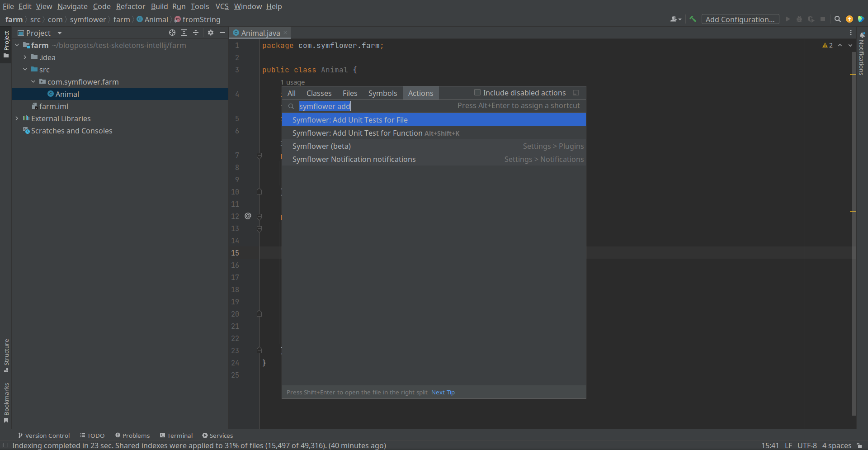Click the orange IDE update arrow icon
The width and height of the screenshot is (868, 450).
coord(849,19)
